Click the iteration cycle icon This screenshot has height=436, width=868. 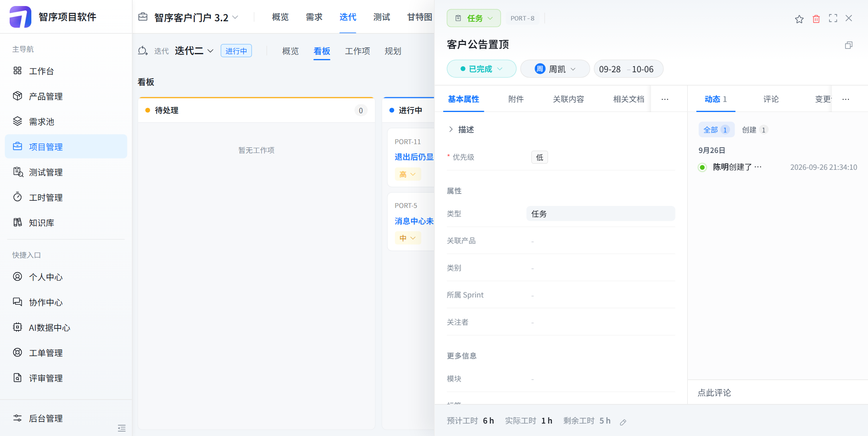[x=143, y=51]
